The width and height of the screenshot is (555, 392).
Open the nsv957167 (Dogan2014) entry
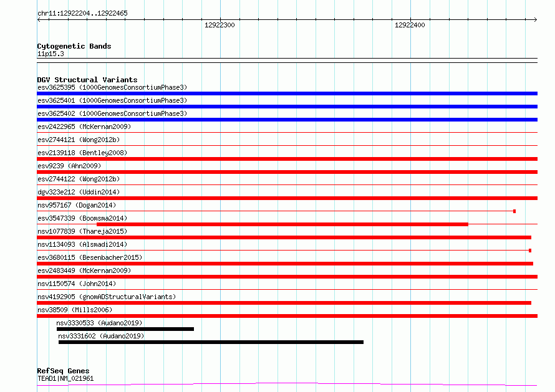[77, 205]
